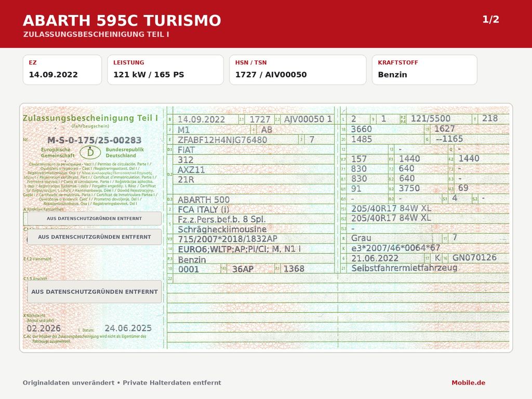The height and width of the screenshot is (399, 532).
Task: Select the EZ 14.09.2022 info card
Action: (x=62, y=70)
